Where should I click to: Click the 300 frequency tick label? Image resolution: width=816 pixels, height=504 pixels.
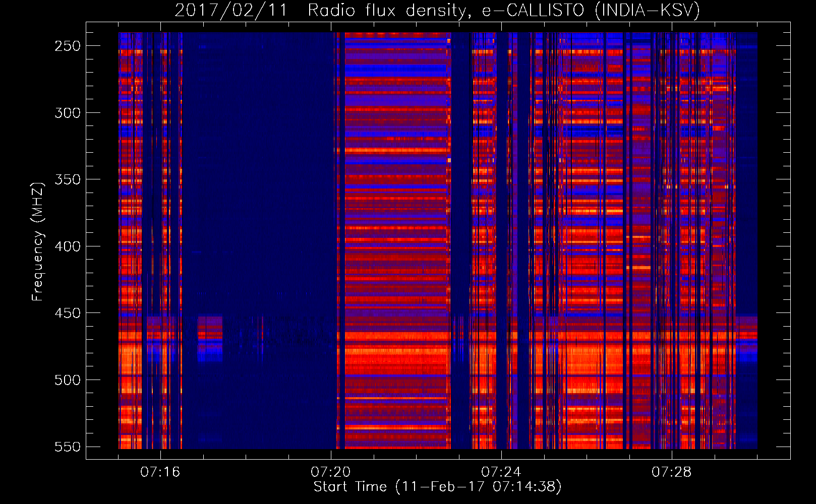tap(68, 113)
